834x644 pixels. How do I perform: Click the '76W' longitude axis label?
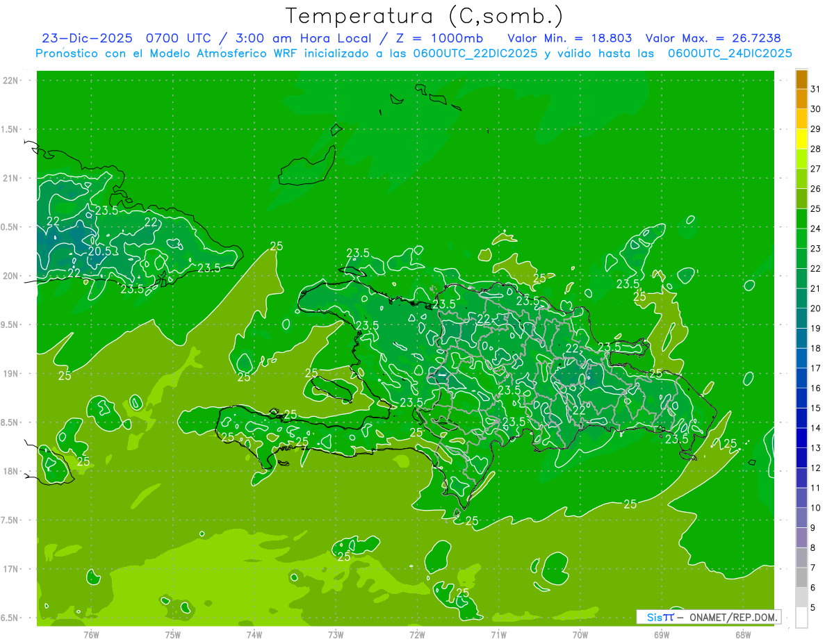pyautogui.click(x=91, y=634)
